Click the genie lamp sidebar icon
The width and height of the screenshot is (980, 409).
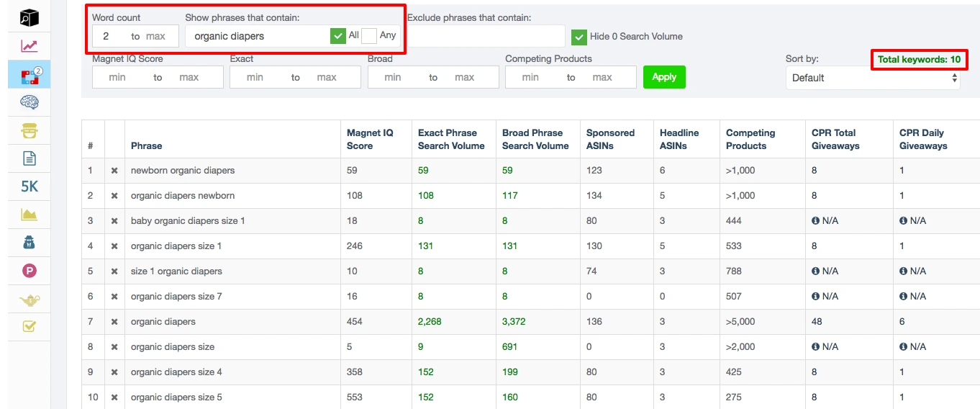pyautogui.click(x=30, y=300)
